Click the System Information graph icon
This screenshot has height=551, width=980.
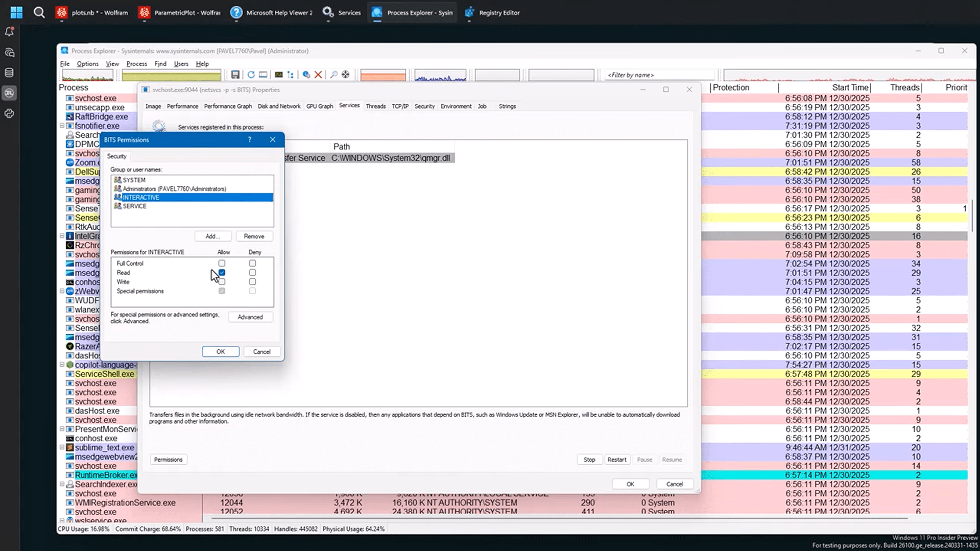[x=278, y=75]
